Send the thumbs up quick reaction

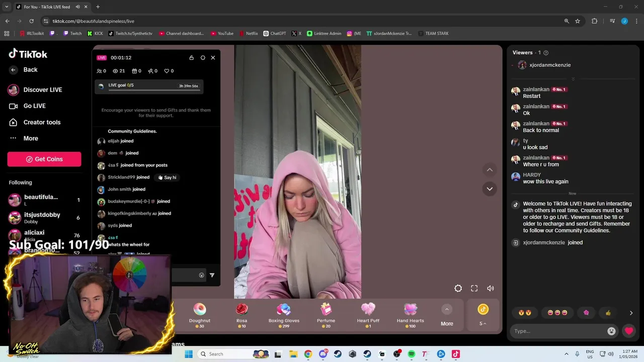click(x=608, y=313)
